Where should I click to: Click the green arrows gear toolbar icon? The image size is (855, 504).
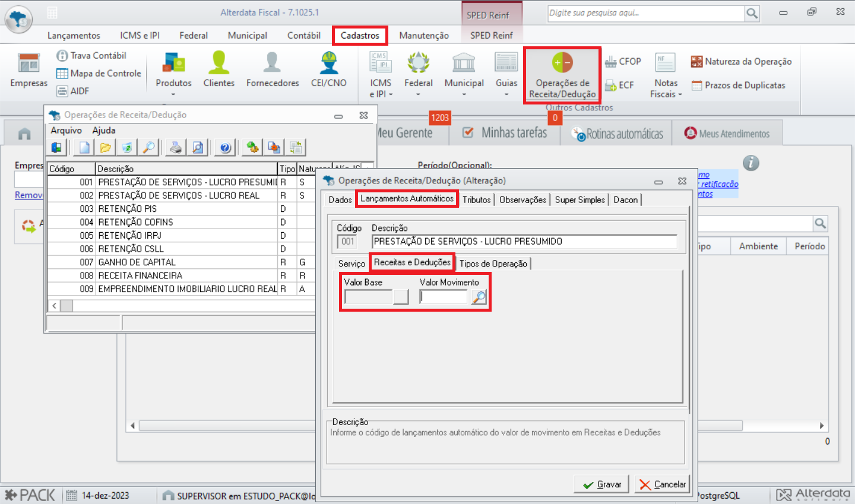click(x=252, y=147)
